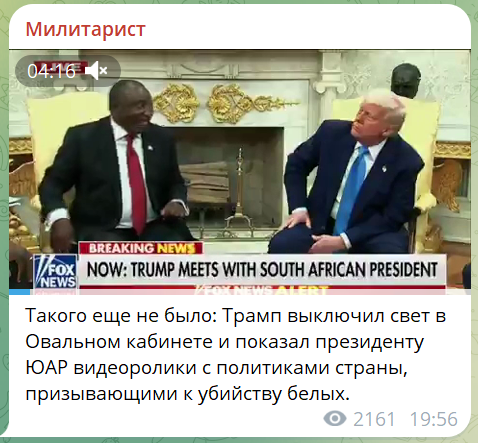Unmute video via muted speaker icon
The width and height of the screenshot is (478, 443).
96,70
